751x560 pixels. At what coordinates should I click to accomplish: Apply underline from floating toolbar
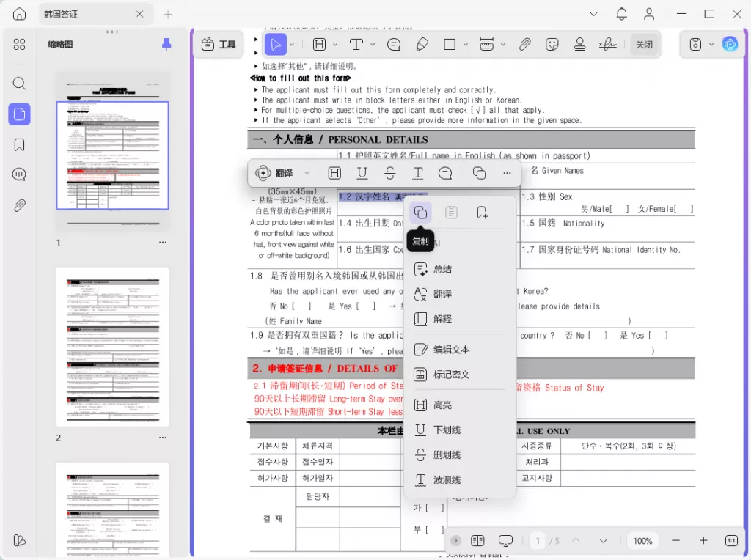362,173
